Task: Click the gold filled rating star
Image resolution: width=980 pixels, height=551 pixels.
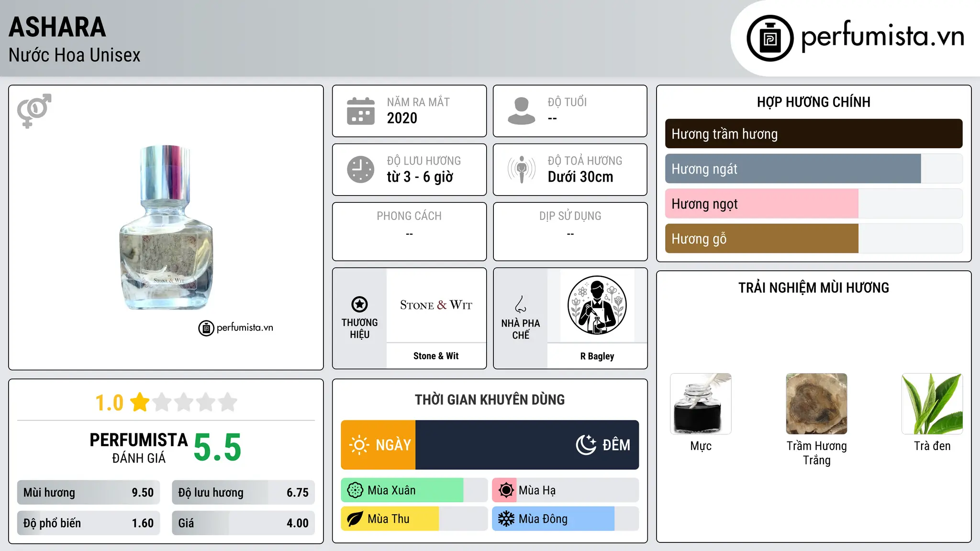Action: [x=140, y=402]
